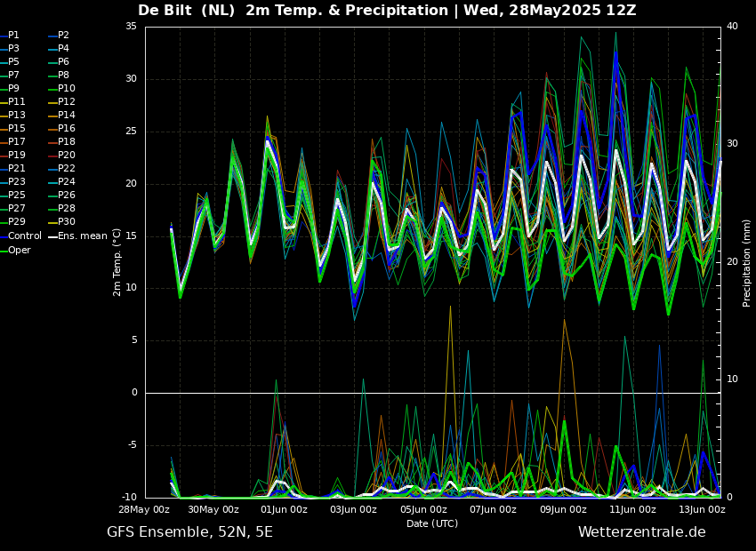Image resolution: width=756 pixels, height=551 pixels.
Task: Select the 07Jun 00z date tick label
Action: coord(493,509)
